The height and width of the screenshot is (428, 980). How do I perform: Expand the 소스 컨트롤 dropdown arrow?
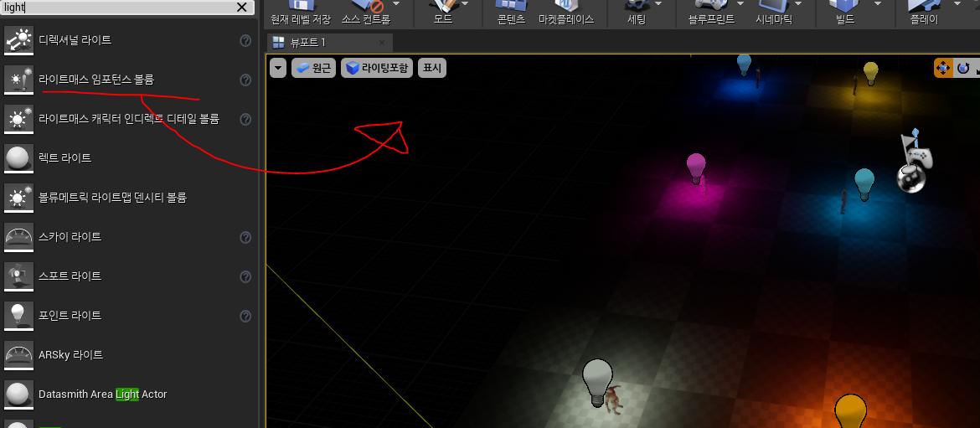395,3
